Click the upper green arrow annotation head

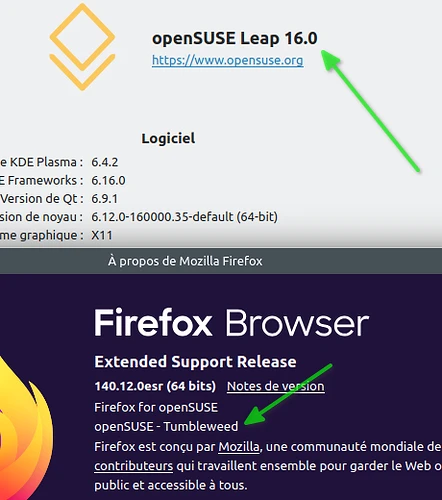[x=329, y=59]
